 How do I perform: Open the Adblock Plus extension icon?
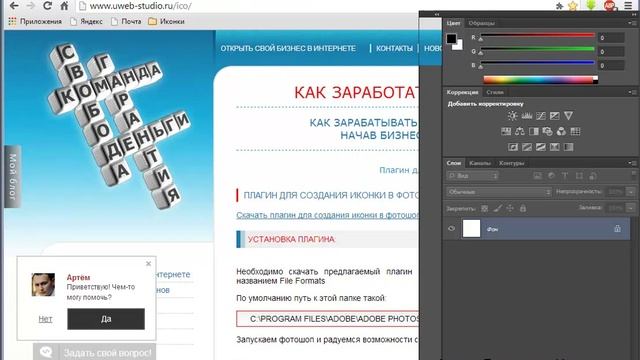pyautogui.click(x=609, y=6)
